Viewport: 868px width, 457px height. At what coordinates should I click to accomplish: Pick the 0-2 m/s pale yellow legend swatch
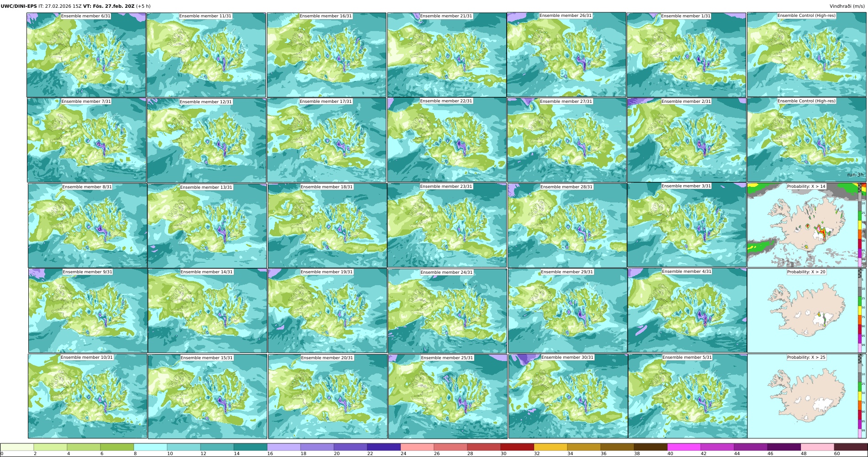tap(17, 447)
